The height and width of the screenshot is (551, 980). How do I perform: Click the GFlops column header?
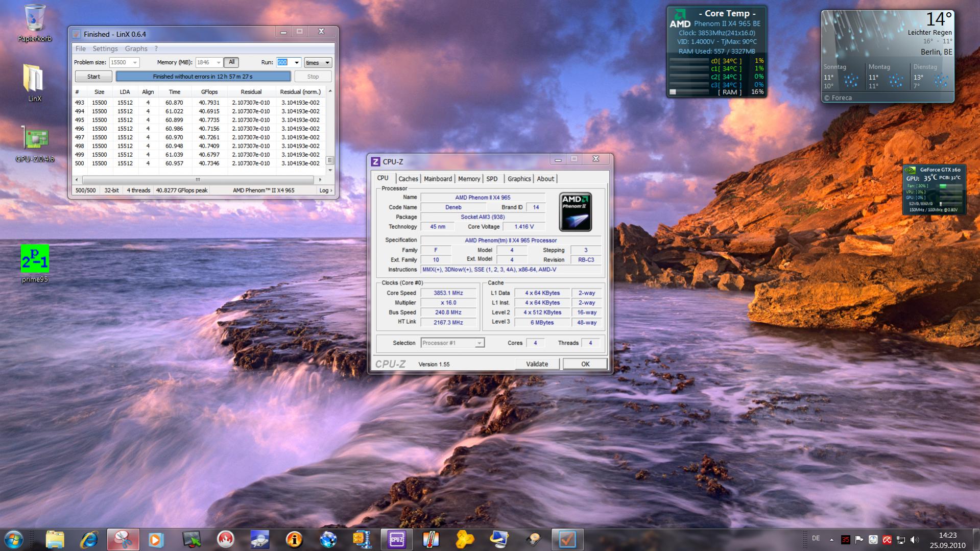[x=209, y=92]
